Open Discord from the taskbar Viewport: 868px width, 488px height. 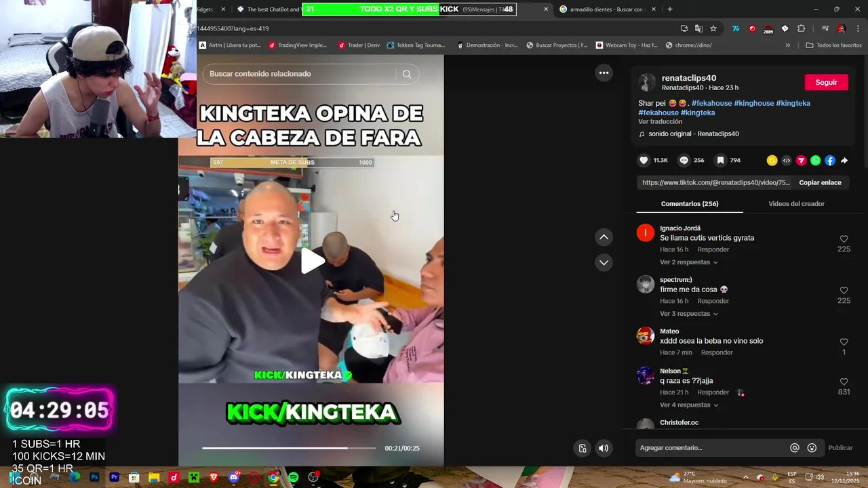234,477
